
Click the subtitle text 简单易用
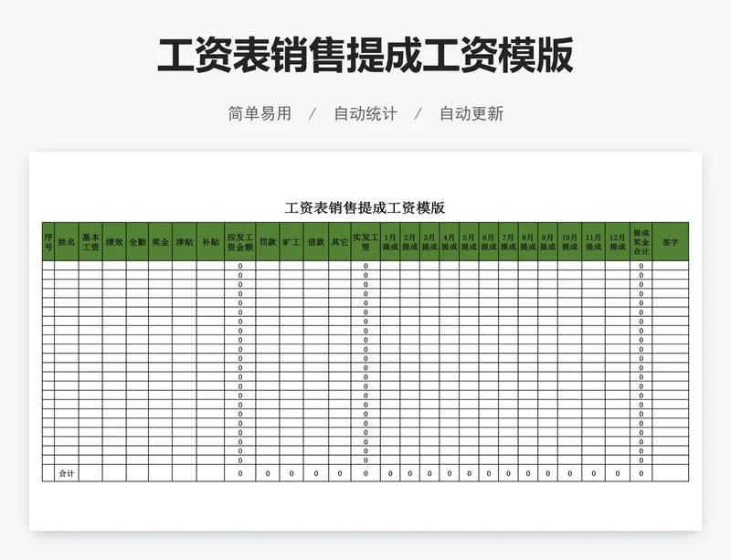[x=260, y=113]
